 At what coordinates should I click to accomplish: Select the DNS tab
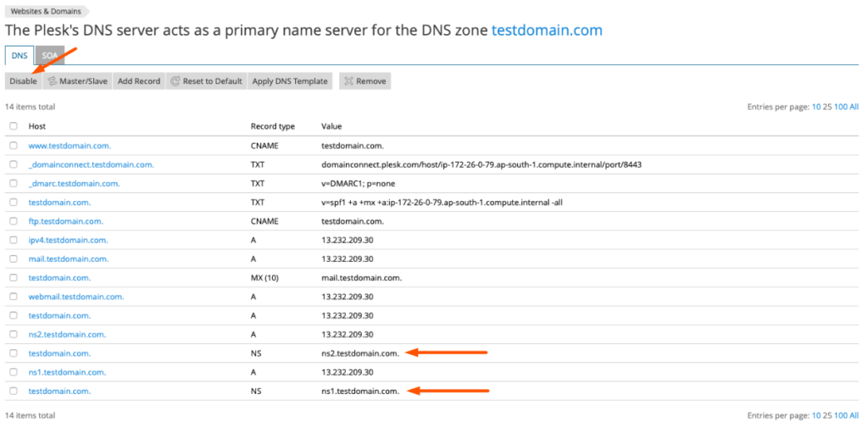coord(19,55)
